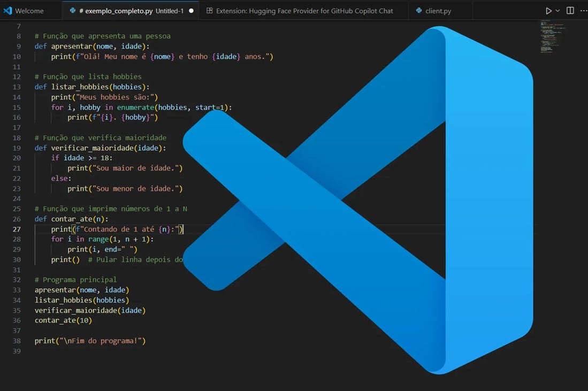
Task: Place cursor on "def verificar_maioridade(idade):"
Action: click(100, 148)
